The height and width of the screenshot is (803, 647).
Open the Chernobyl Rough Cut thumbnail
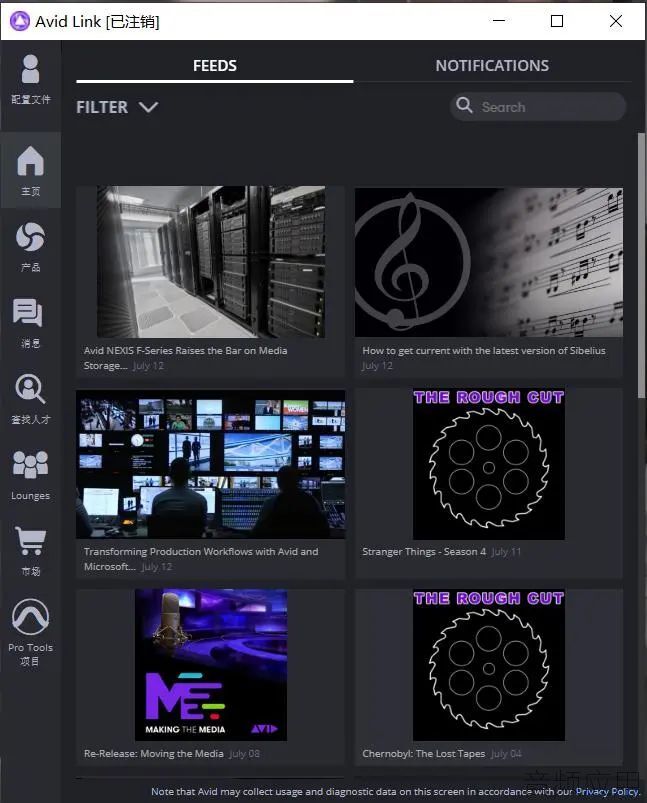coord(489,665)
